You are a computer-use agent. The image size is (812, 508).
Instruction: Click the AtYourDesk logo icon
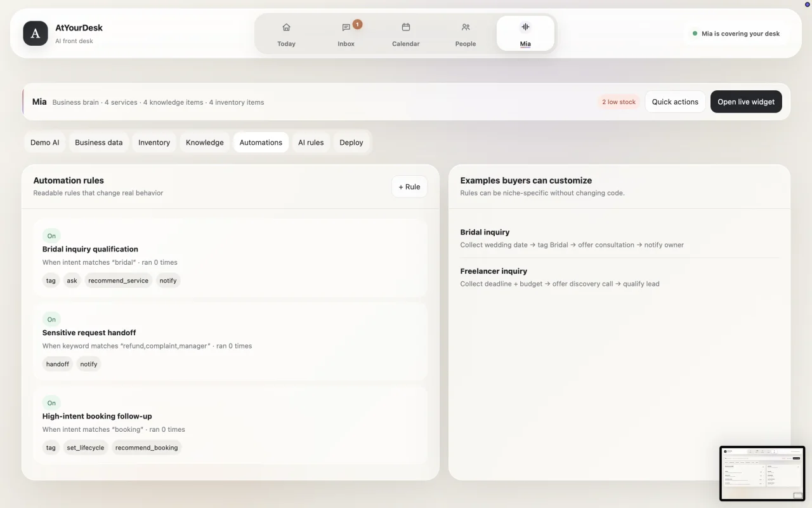[x=36, y=33]
